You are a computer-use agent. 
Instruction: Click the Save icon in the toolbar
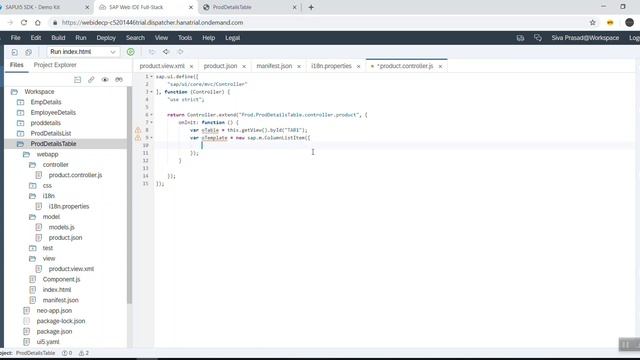coord(15,52)
